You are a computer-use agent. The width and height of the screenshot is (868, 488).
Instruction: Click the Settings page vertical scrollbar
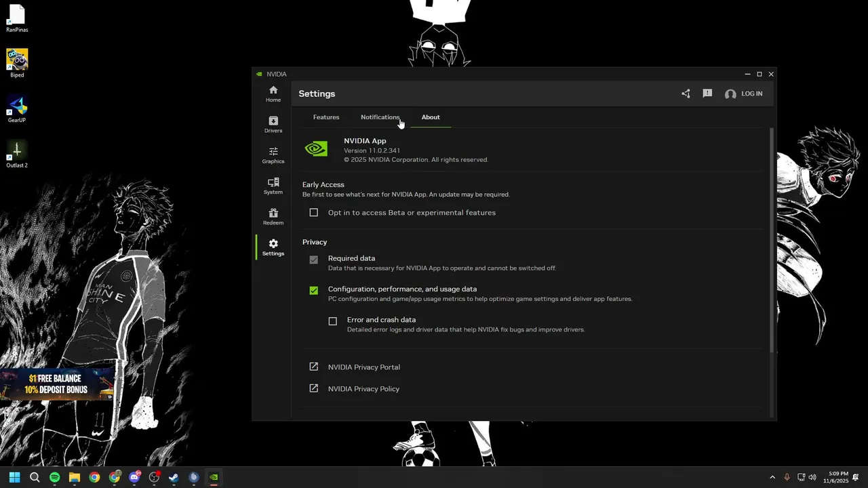(772, 241)
